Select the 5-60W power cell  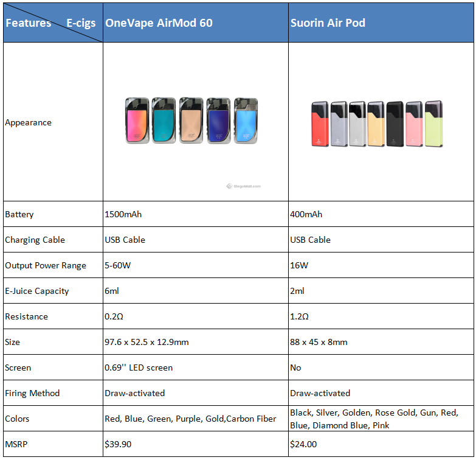click(196, 265)
